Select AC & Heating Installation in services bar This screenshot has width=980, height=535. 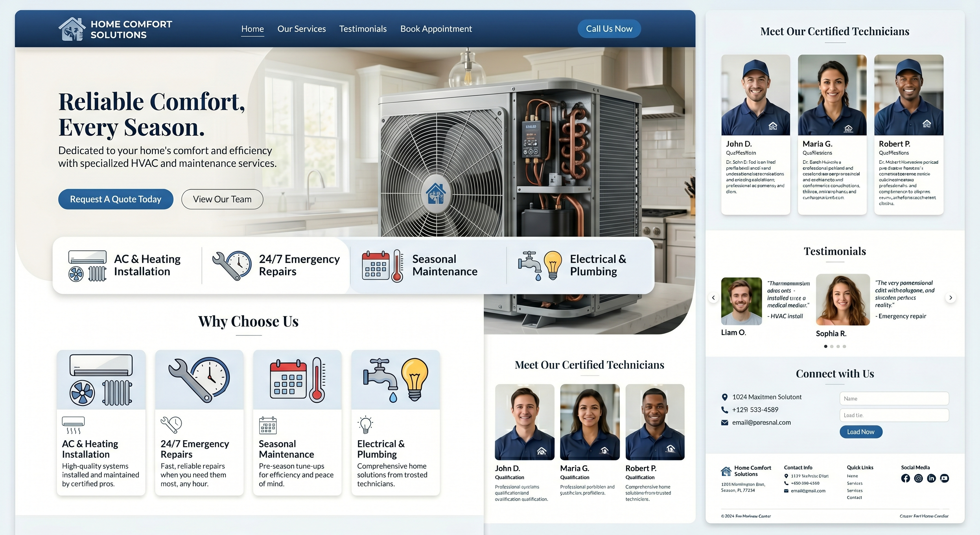click(x=147, y=265)
